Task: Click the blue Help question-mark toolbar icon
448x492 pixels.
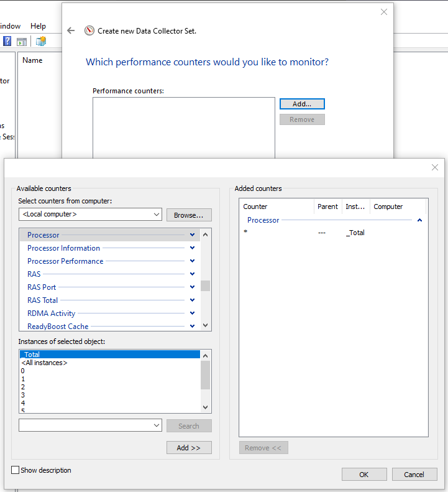Action: pos(7,41)
